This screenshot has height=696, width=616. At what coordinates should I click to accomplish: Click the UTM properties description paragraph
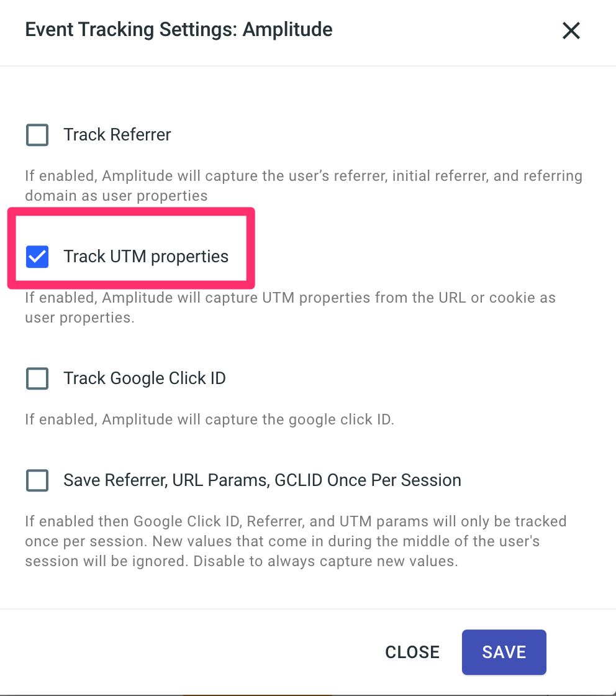pos(290,308)
